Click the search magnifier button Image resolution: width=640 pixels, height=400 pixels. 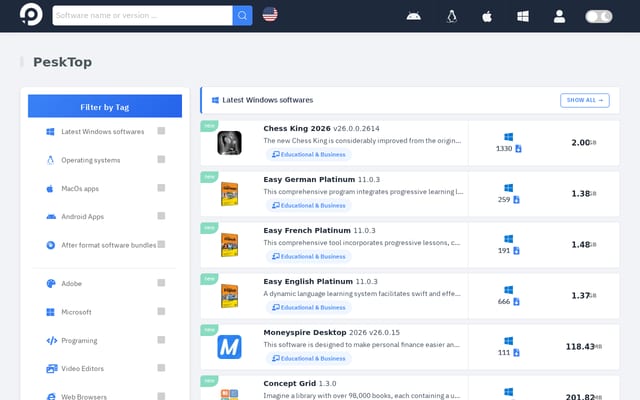[x=242, y=16]
